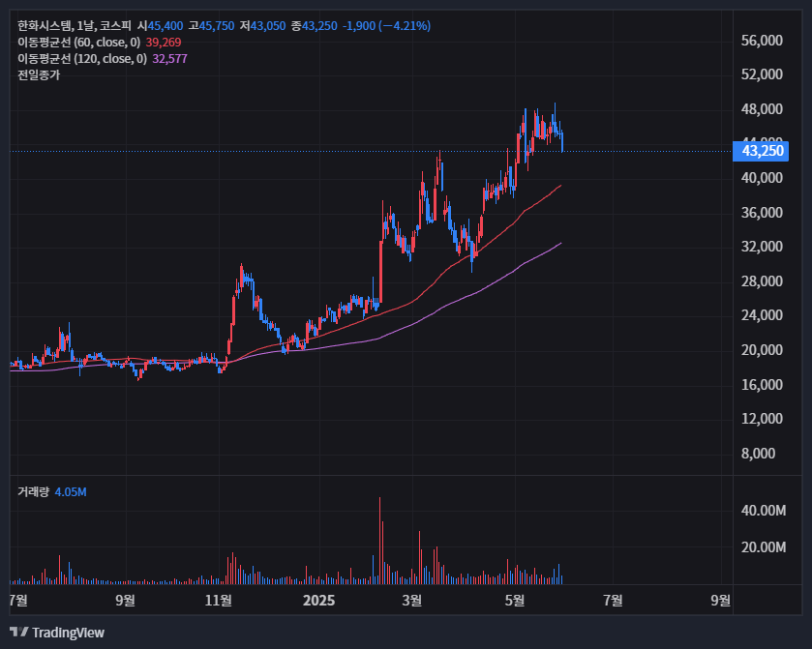Click the 20.00M volume axis label
The height and width of the screenshot is (649, 812).
(764, 547)
